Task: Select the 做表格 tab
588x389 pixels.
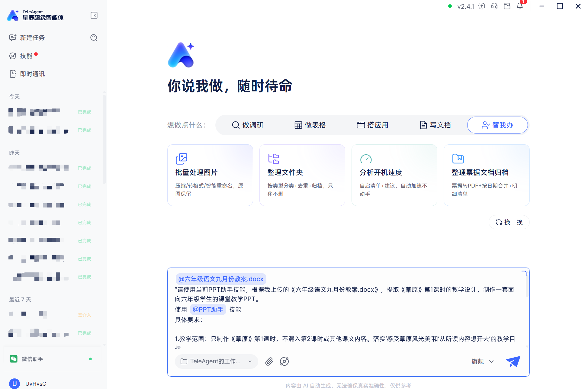Action: pos(310,125)
